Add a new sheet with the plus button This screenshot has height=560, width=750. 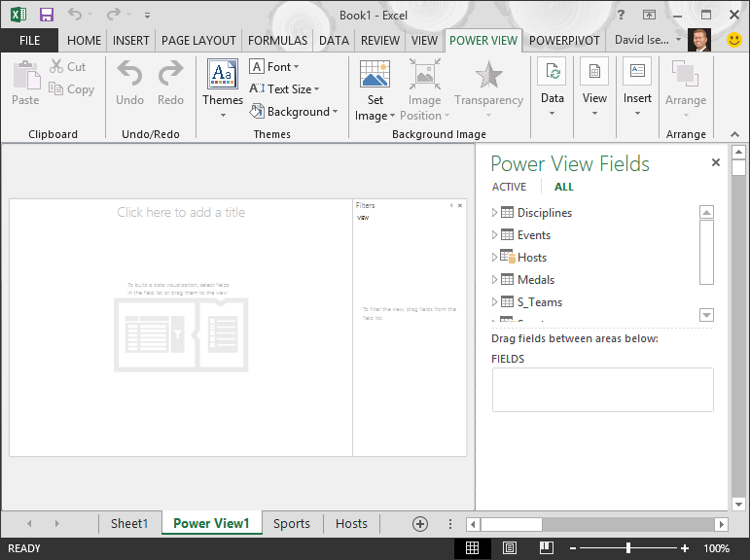(420, 524)
